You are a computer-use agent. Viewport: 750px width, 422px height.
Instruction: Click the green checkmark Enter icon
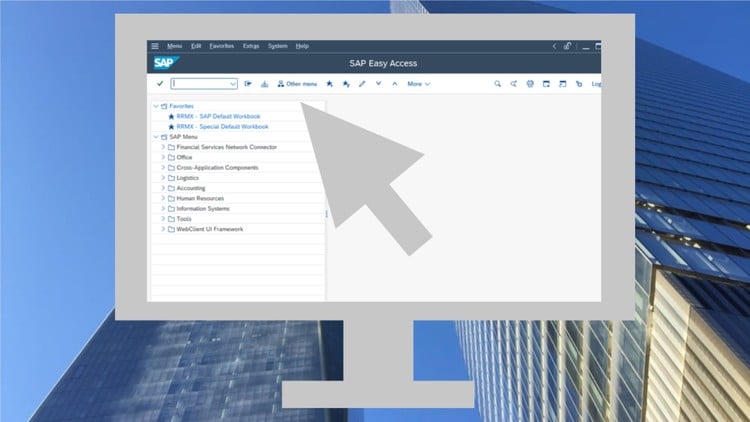point(160,84)
